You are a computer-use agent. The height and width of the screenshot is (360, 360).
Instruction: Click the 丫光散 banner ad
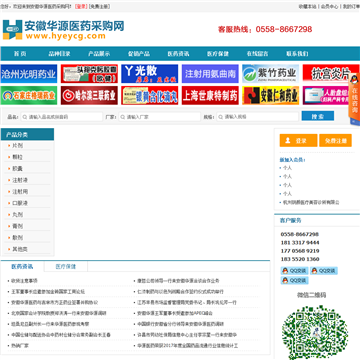150,74
